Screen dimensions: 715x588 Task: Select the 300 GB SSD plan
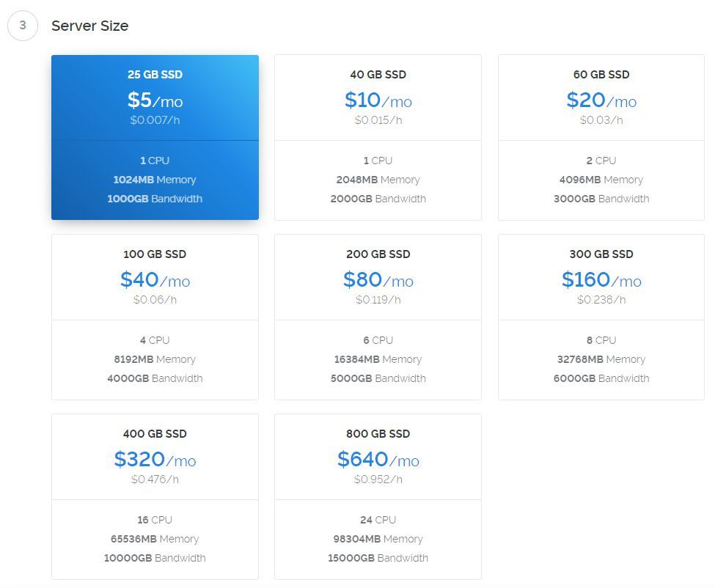(x=601, y=316)
